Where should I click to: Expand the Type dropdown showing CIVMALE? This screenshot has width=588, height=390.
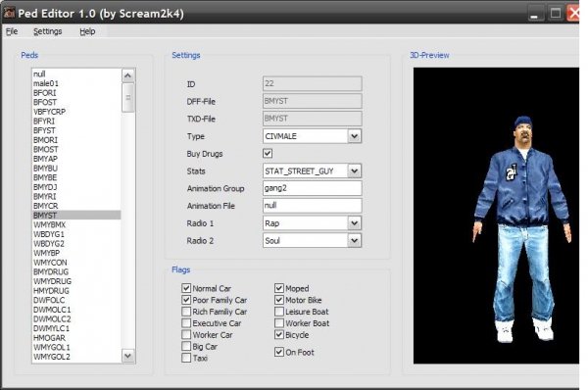355,136
